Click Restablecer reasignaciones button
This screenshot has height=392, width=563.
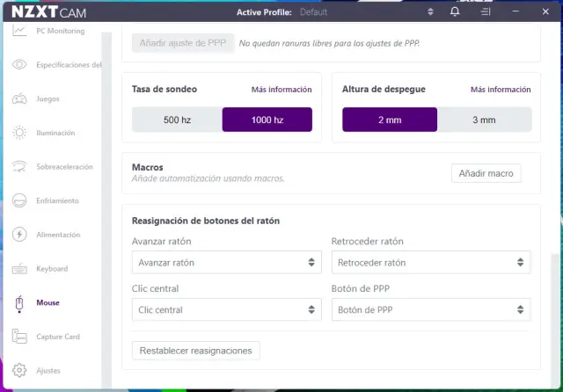(195, 351)
